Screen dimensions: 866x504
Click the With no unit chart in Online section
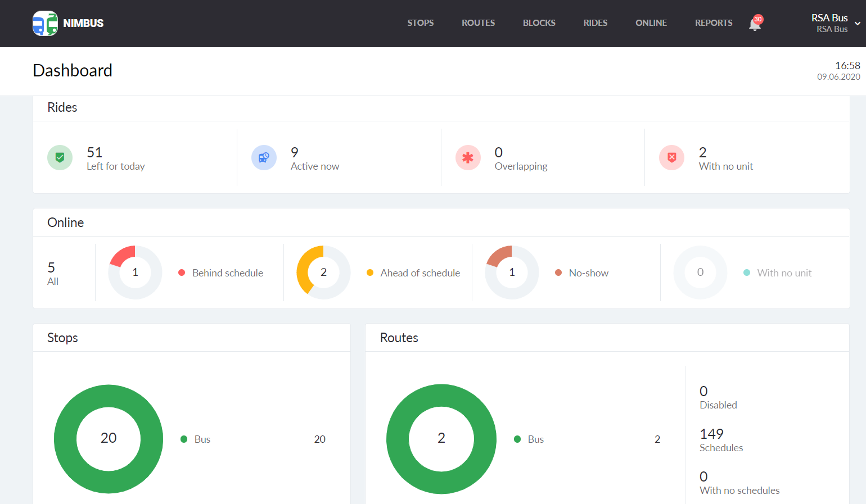point(700,273)
